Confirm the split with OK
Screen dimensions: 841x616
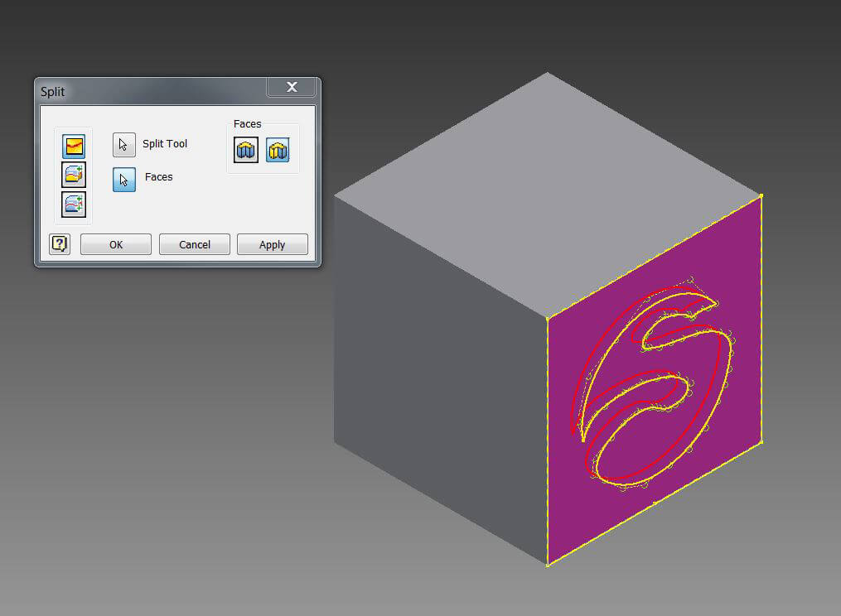click(x=116, y=244)
